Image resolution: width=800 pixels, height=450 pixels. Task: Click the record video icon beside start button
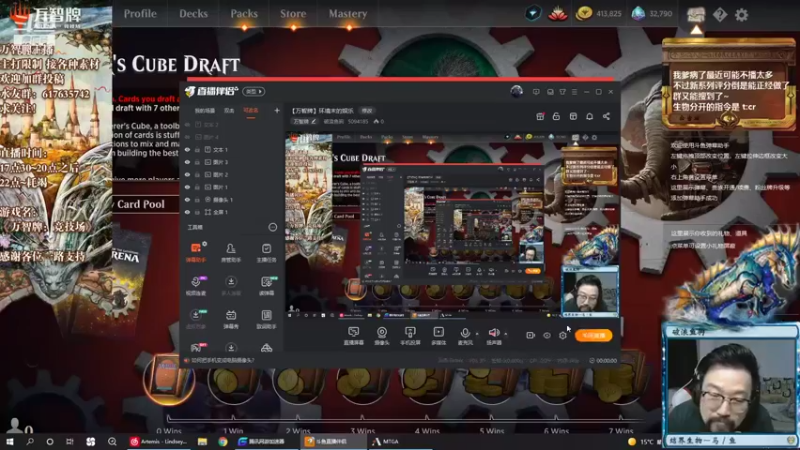tap(531, 335)
